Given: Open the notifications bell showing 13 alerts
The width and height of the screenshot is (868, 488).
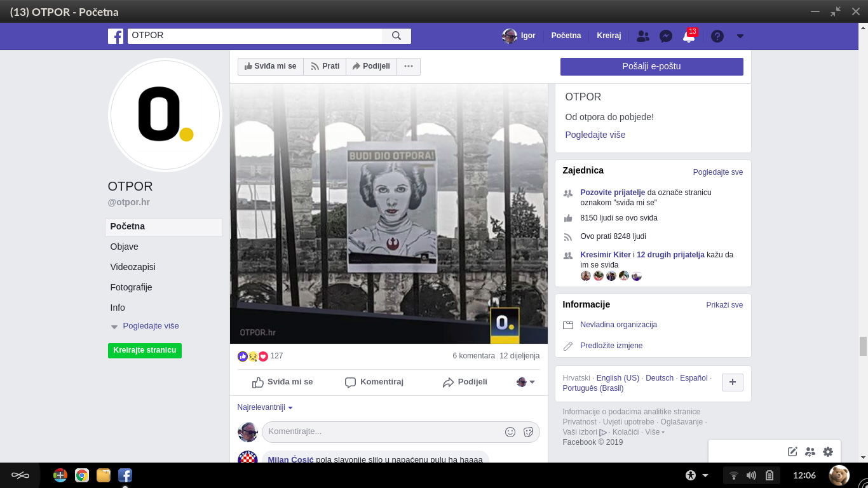Looking at the screenshot, I should pos(688,36).
